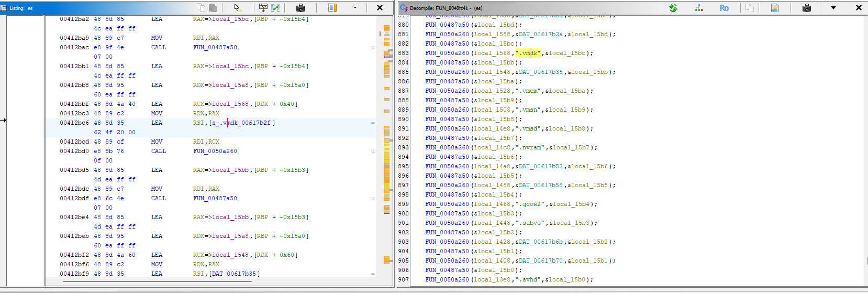Click the ".subvo" string on line 901
This screenshot has width=868, height=293.
530,223
